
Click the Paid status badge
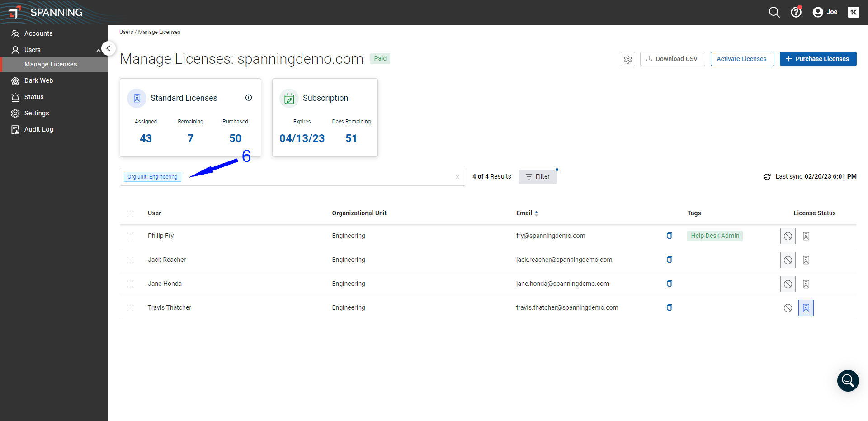(380, 58)
